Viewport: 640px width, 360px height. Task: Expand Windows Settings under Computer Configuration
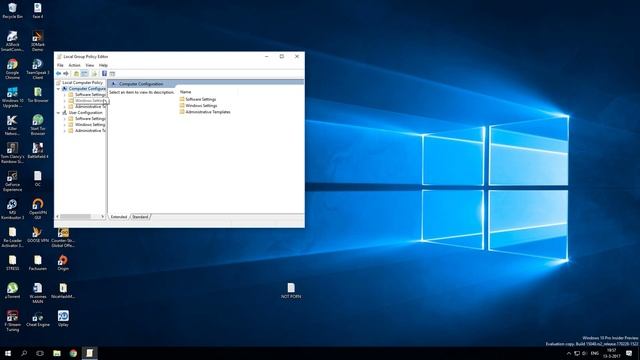[x=64, y=100]
